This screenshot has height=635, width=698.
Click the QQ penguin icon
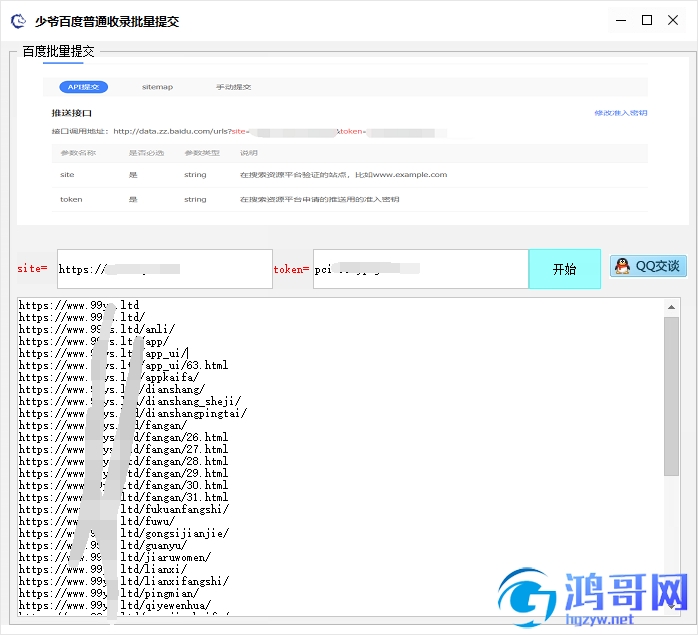(622, 266)
